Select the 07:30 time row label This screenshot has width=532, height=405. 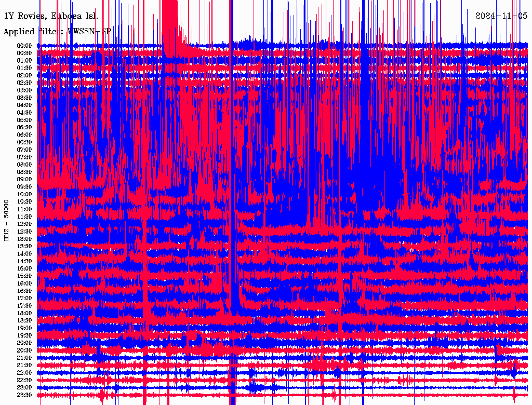pyautogui.click(x=24, y=157)
